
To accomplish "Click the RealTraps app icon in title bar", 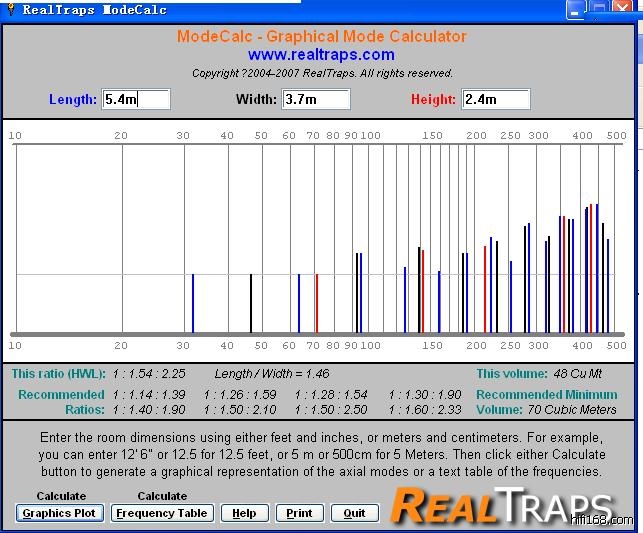I will pos(11,10).
